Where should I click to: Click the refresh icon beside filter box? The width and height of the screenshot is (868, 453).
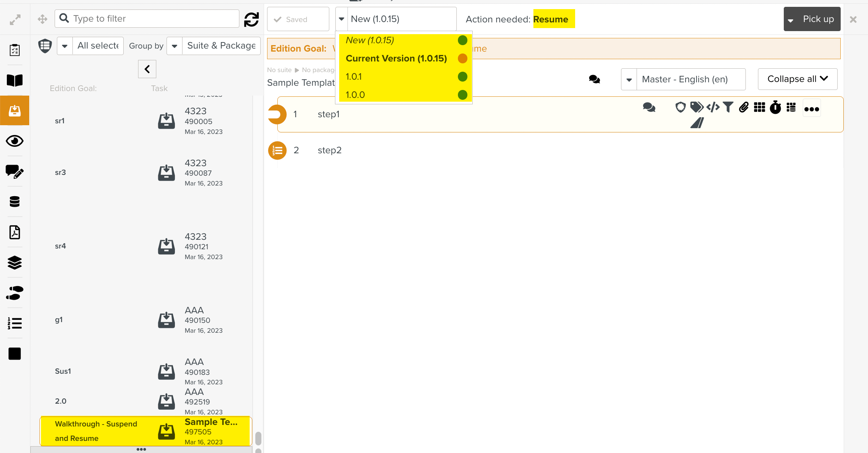pyautogui.click(x=251, y=19)
